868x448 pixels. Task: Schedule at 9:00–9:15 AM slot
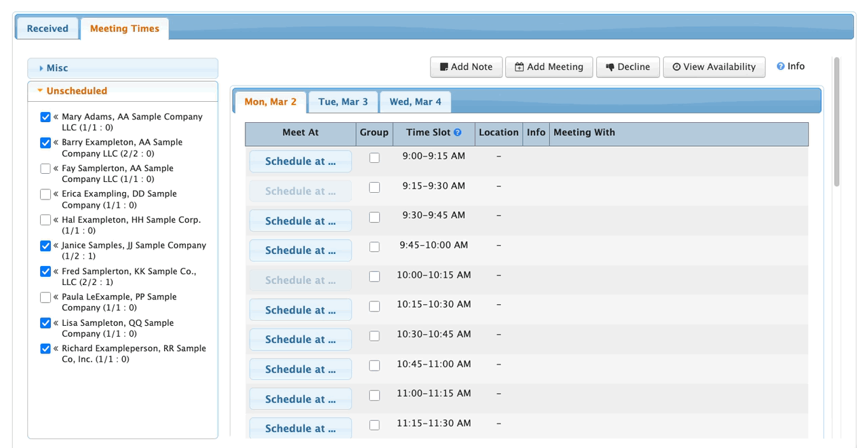click(x=300, y=162)
